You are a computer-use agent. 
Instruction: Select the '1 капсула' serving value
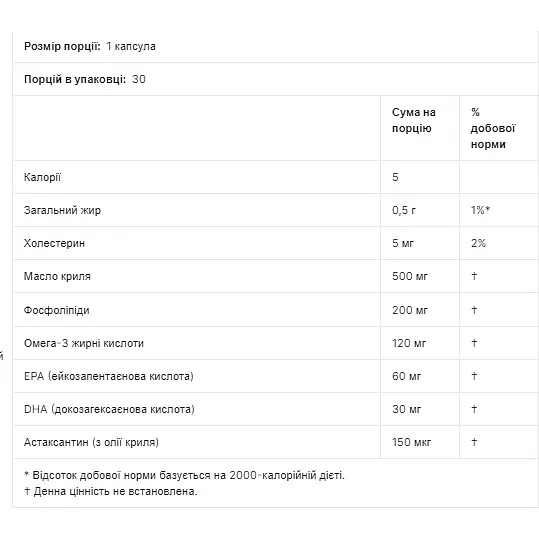(131, 46)
